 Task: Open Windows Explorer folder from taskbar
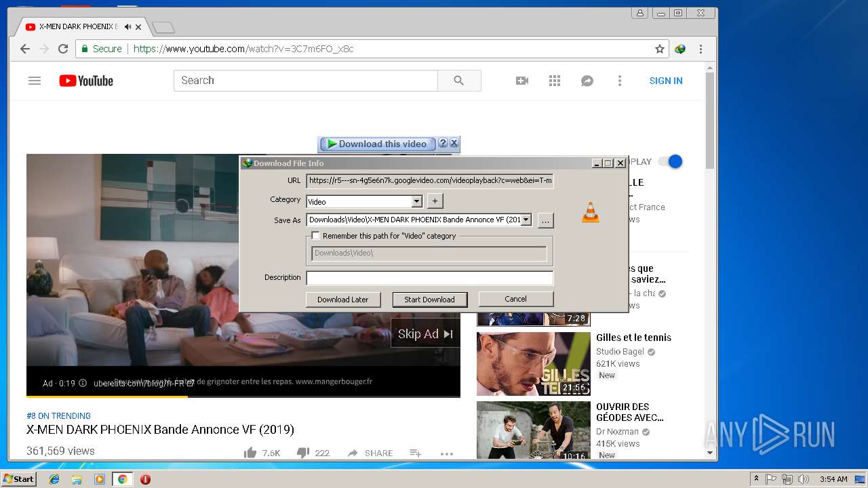point(77,479)
